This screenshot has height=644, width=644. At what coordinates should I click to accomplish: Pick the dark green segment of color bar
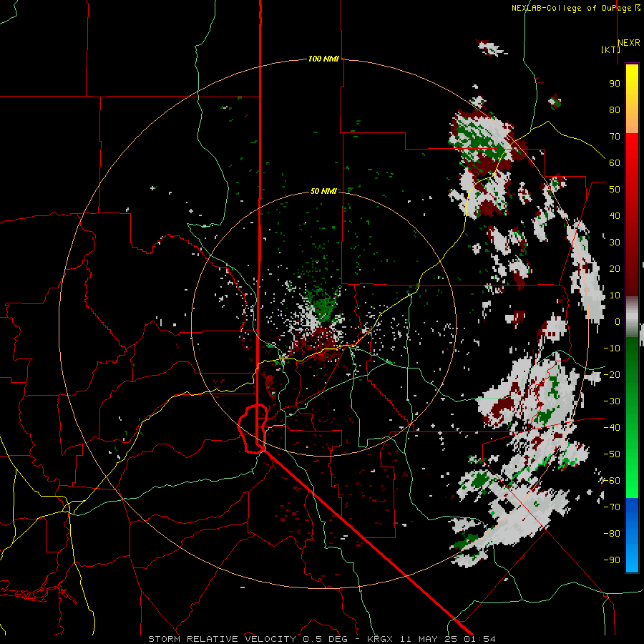point(632,361)
